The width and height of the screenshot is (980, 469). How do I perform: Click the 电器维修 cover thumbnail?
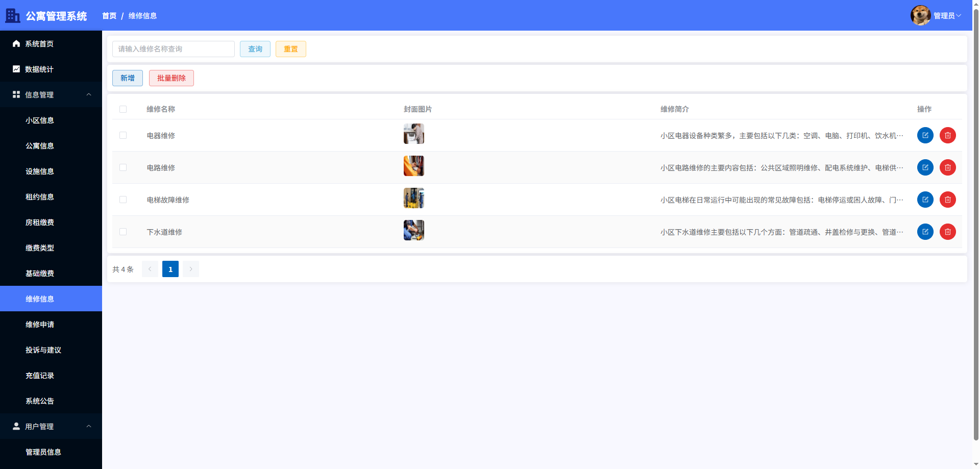[414, 134]
